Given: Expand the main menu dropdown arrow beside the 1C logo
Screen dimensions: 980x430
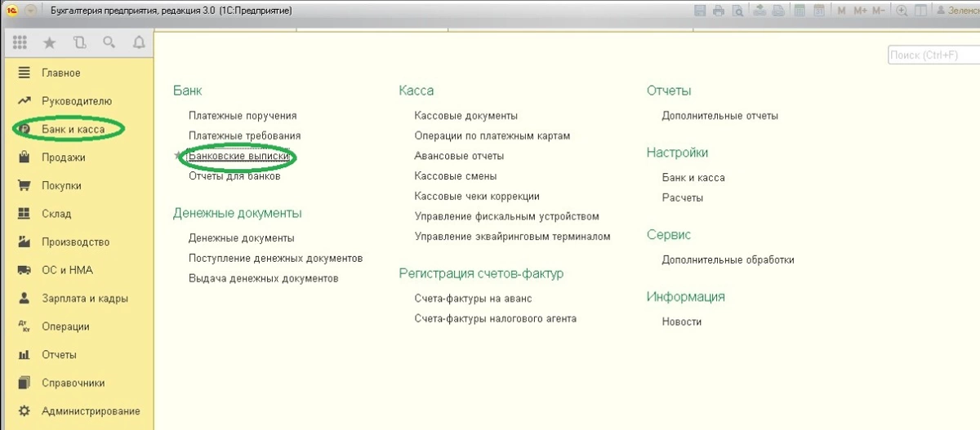Looking at the screenshot, I should (30, 11).
